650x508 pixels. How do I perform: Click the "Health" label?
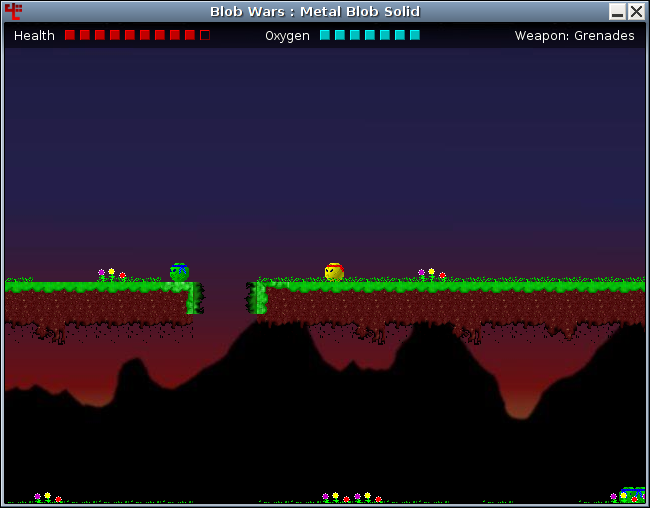click(x=34, y=36)
